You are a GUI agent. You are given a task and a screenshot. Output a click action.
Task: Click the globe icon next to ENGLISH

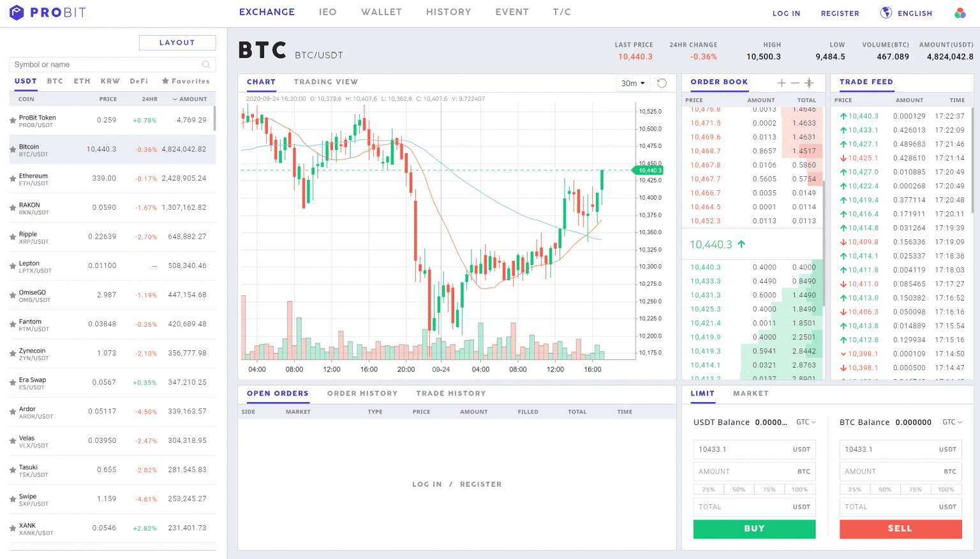886,13
